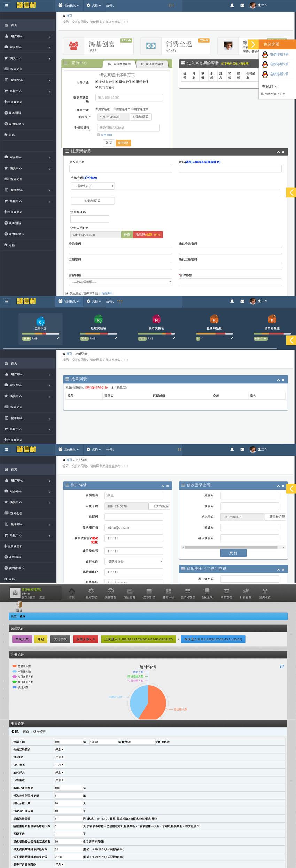
Task: Click 取消 button in help form
Action: click(109, 143)
